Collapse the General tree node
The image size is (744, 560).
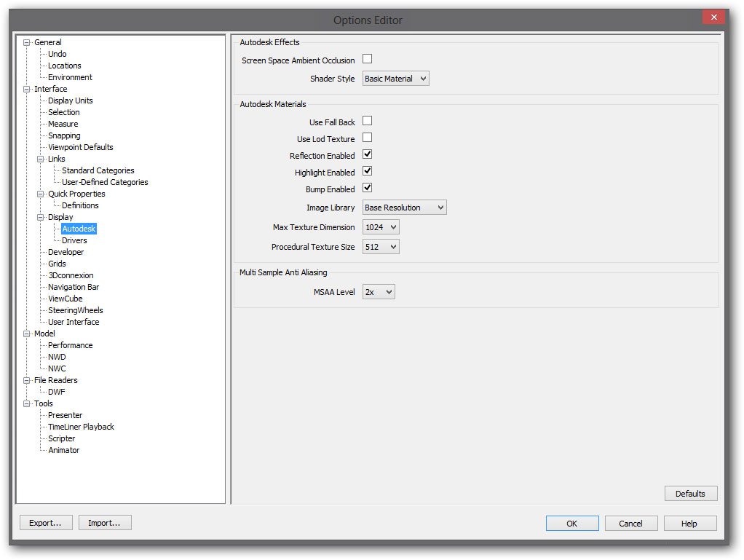(x=27, y=42)
